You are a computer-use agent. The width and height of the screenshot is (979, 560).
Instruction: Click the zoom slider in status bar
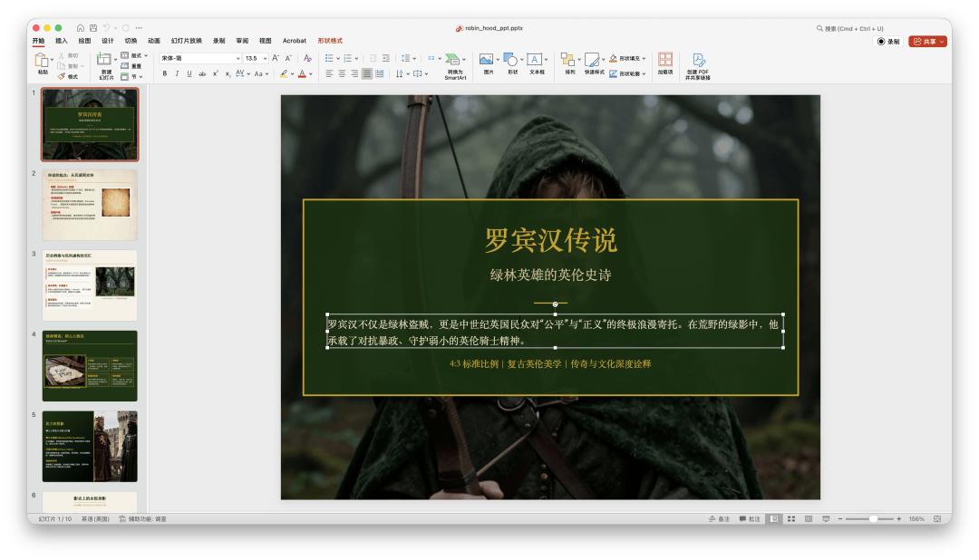[x=872, y=518]
